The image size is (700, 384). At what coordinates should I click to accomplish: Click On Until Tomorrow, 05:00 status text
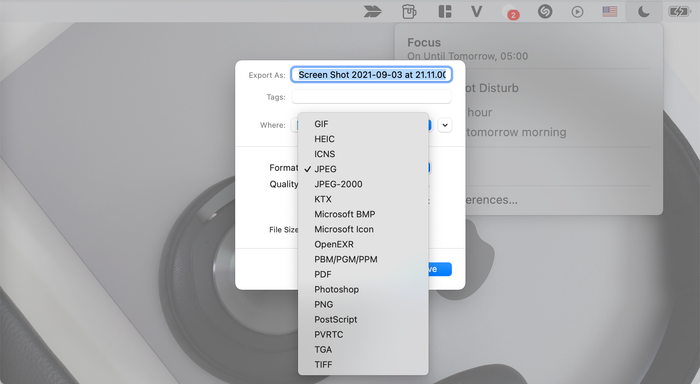(x=467, y=56)
